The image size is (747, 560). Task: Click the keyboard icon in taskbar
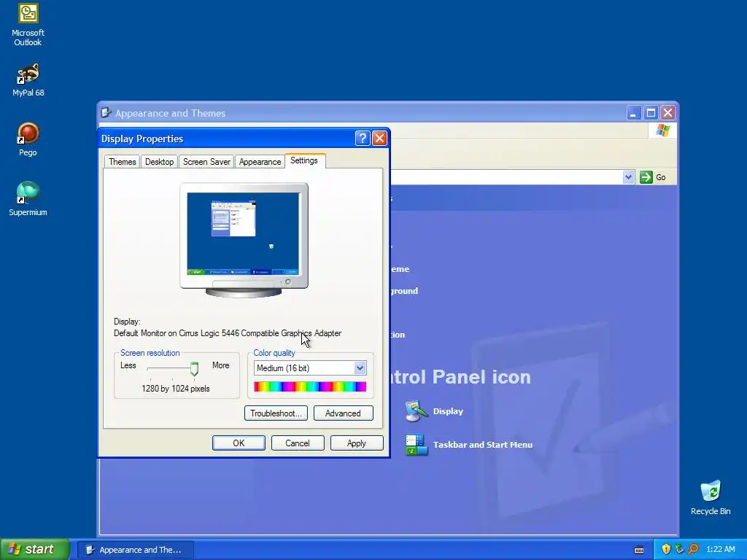point(639,550)
